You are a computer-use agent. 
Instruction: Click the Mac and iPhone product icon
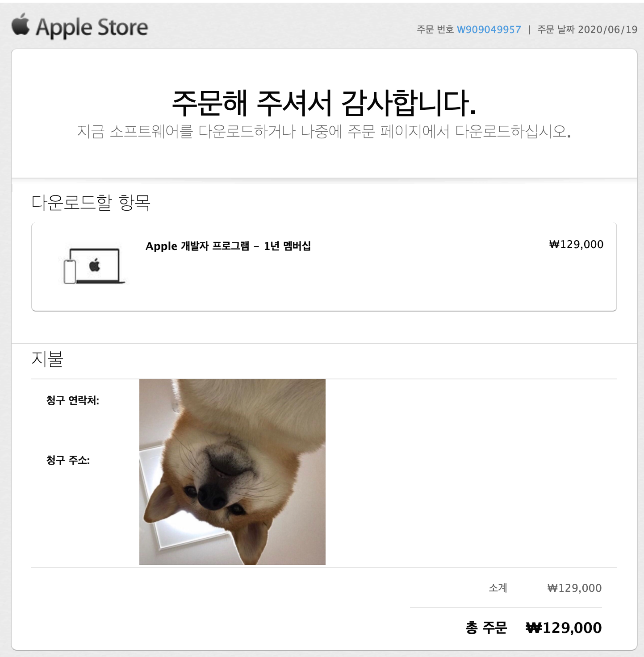point(94,266)
